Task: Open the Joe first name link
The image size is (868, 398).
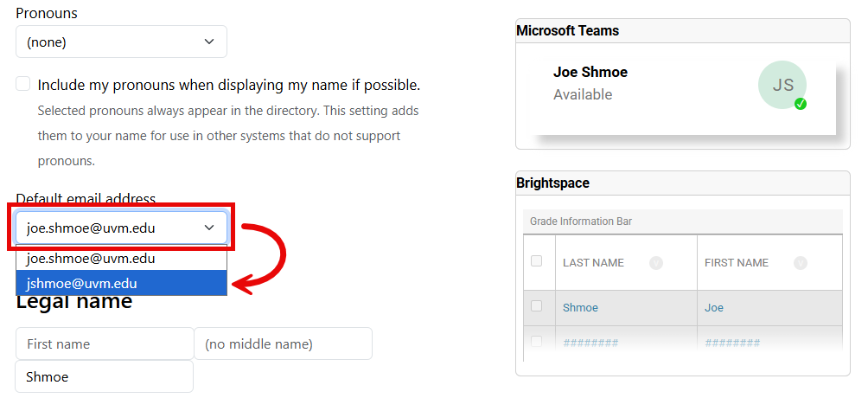Action: pos(714,308)
